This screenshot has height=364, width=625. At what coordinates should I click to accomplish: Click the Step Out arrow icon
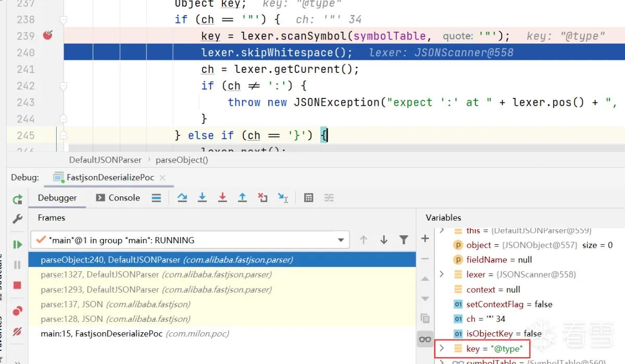tap(242, 197)
